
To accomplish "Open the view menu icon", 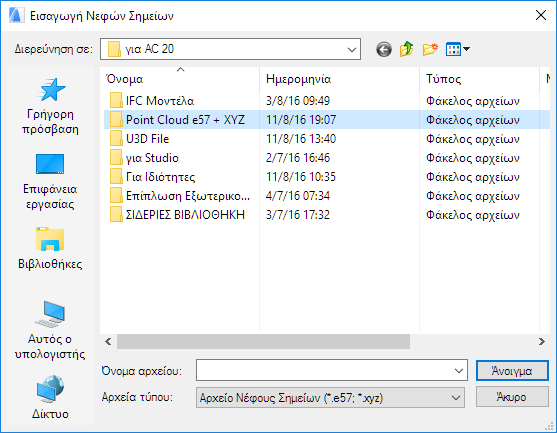I will (x=453, y=49).
